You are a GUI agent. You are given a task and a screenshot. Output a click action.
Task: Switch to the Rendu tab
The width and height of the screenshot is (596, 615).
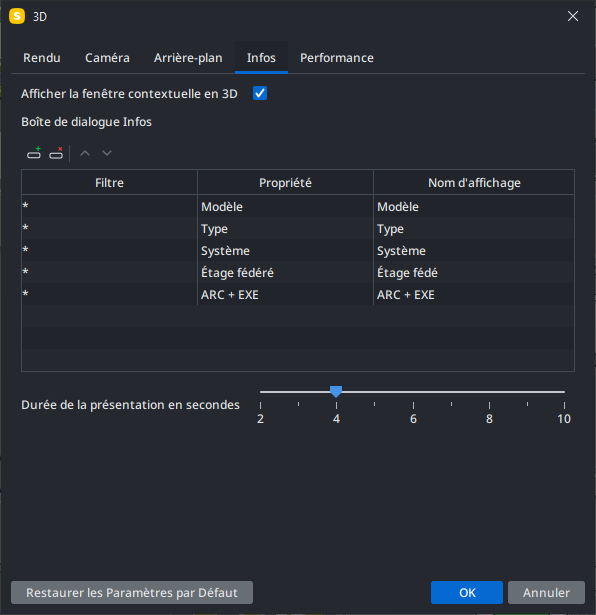click(x=42, y=58)
